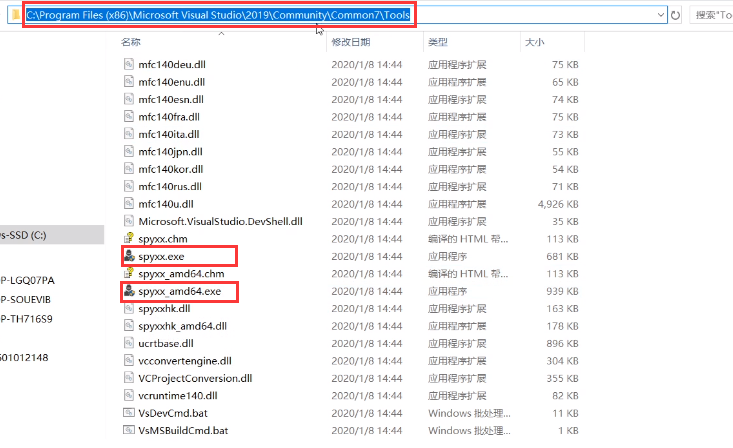
Task: Click the mfc140ita.dll file icon
Action: coord(129,134)
